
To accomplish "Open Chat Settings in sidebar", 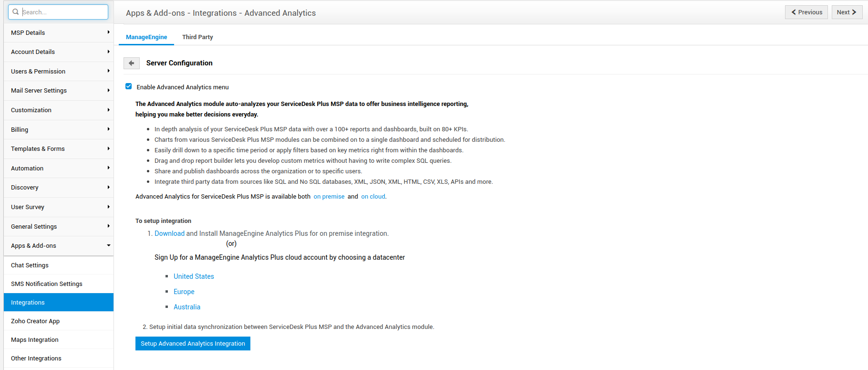I will (x=30, y=265).
